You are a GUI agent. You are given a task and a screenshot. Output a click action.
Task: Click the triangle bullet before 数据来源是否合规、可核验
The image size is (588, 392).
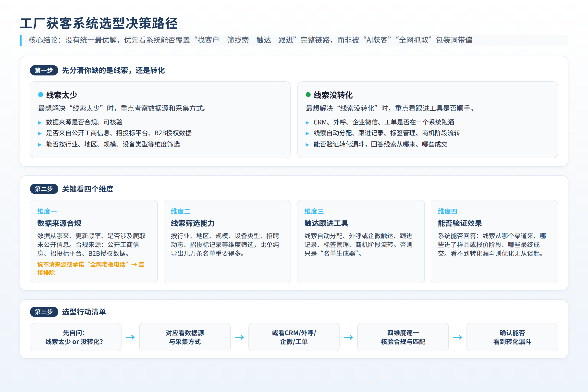point(40,122)
